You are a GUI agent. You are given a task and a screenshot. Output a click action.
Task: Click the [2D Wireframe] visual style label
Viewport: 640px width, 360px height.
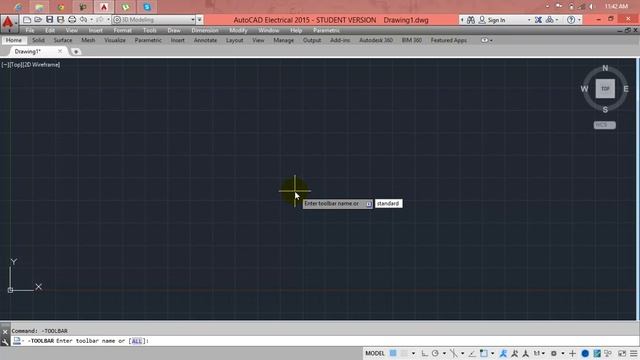pos(41,64)
